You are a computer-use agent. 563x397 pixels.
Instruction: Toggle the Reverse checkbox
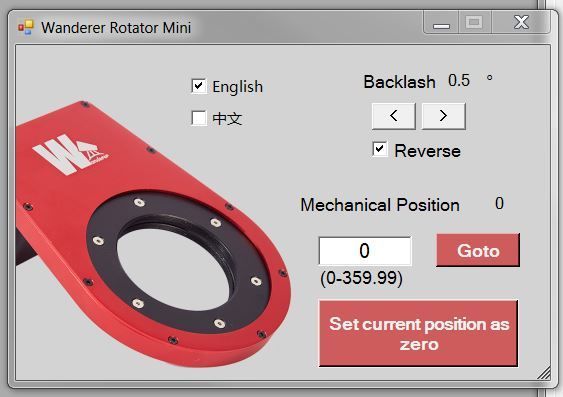380,149
